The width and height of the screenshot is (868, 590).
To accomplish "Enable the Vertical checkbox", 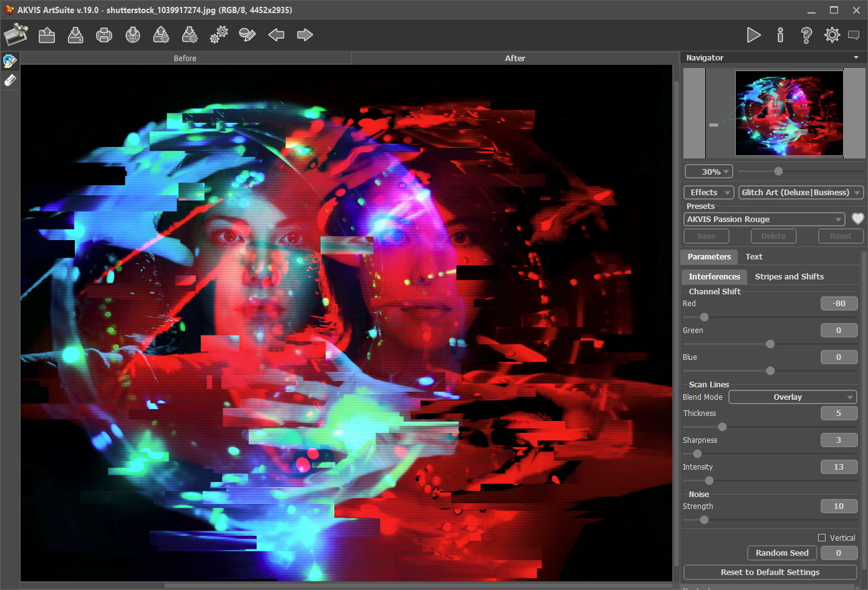I will [822, 538].
